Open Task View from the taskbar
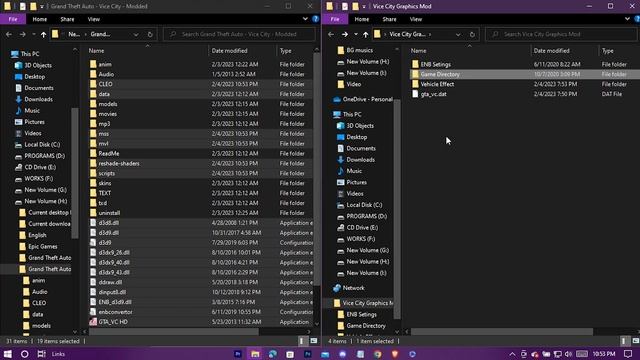 41,354
